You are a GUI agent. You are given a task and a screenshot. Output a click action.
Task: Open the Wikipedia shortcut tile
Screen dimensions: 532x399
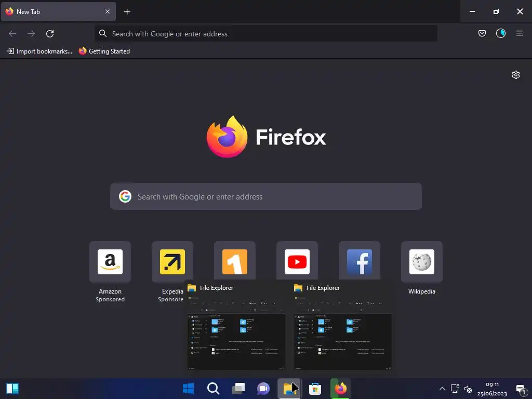(422, 262)
